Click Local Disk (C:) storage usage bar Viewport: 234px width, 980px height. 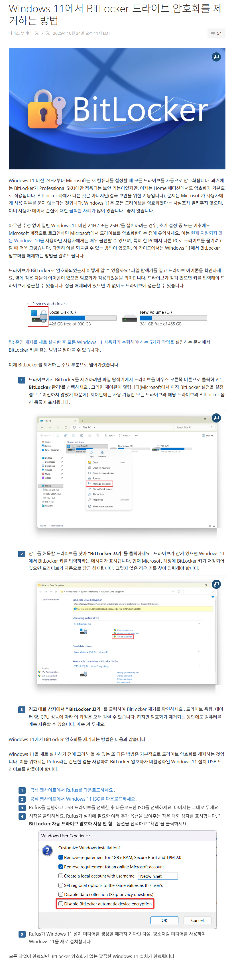(x=83, y=318)
